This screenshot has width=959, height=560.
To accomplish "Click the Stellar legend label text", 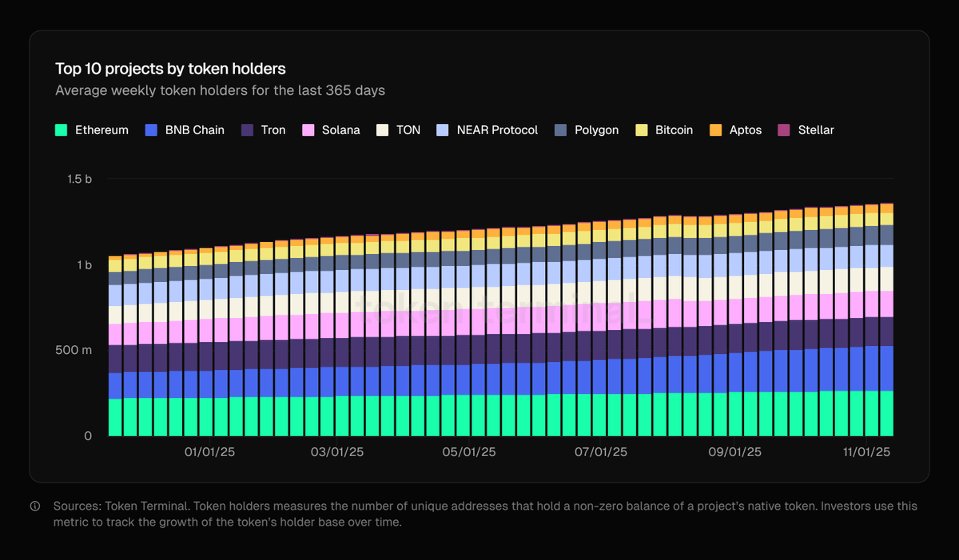I will (816, 129).
